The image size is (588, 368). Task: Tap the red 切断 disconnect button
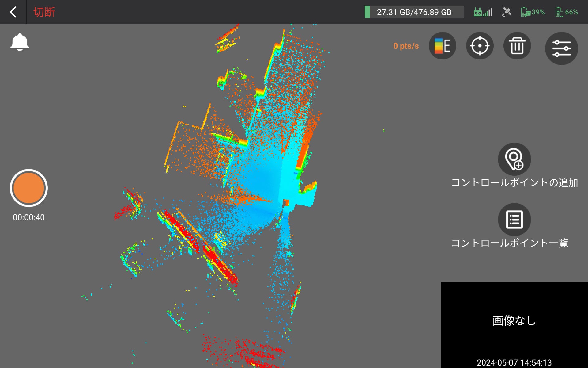point(44,12)
